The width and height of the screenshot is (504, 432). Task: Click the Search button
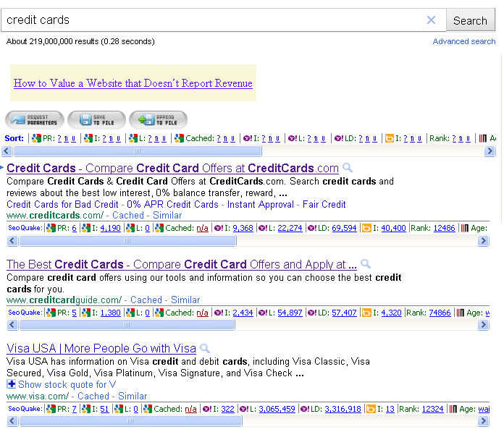pos(470,20)
